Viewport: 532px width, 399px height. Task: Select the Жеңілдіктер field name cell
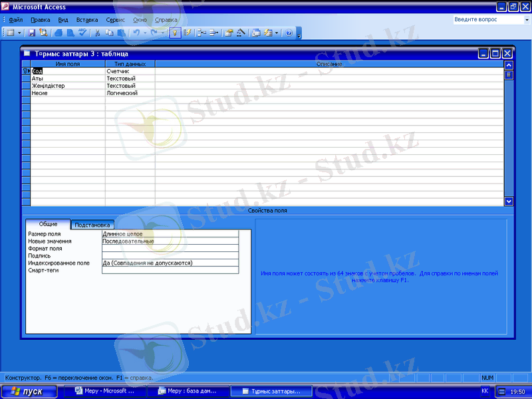coord(68,86)
